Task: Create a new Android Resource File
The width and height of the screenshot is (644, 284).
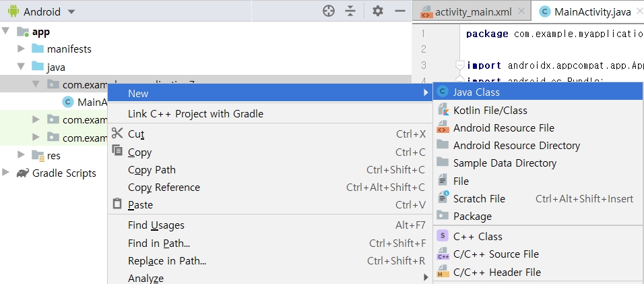Action: pyautogui.click(x=538, y=127)
